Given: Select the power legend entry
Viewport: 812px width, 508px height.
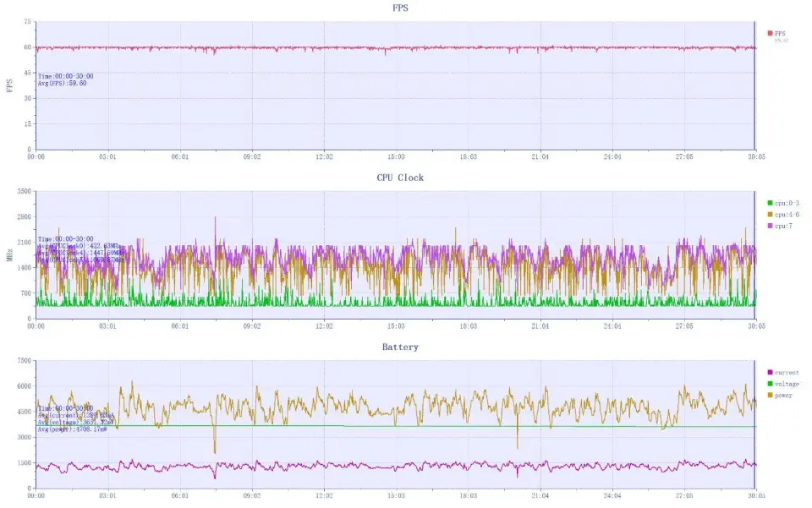Looking at the screenshot, I should tap(783, 395).
